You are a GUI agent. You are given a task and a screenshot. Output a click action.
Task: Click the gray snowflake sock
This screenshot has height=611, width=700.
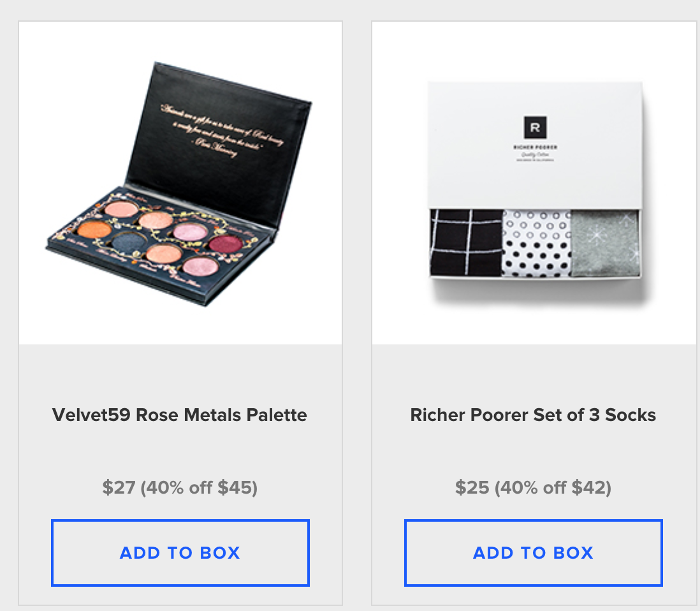pyautogui.click(x=605, y=244)
